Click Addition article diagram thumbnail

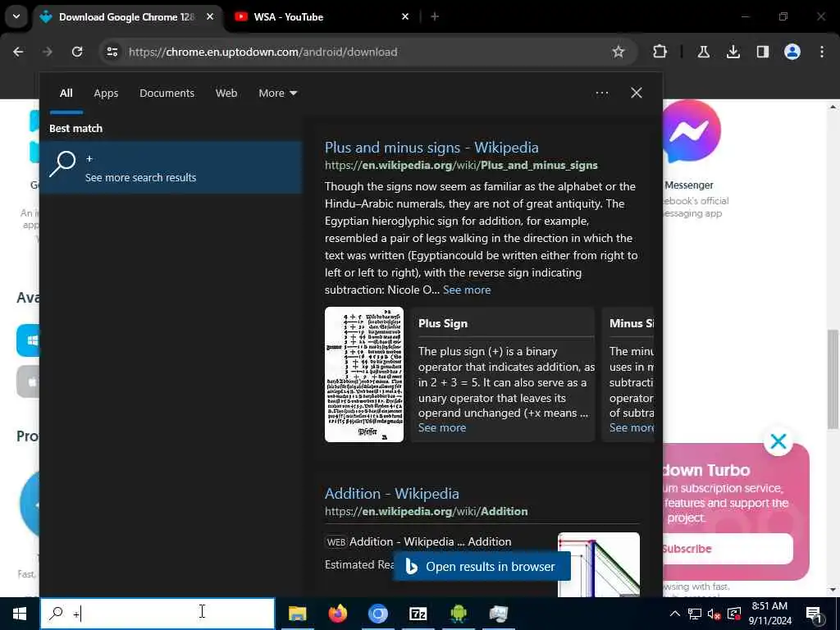(x=598, y=564)
